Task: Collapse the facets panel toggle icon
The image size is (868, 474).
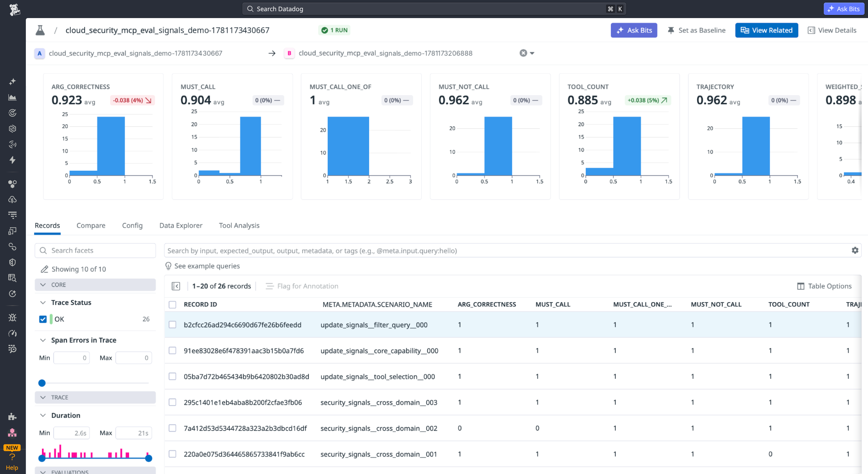Action: coord(176,286)
